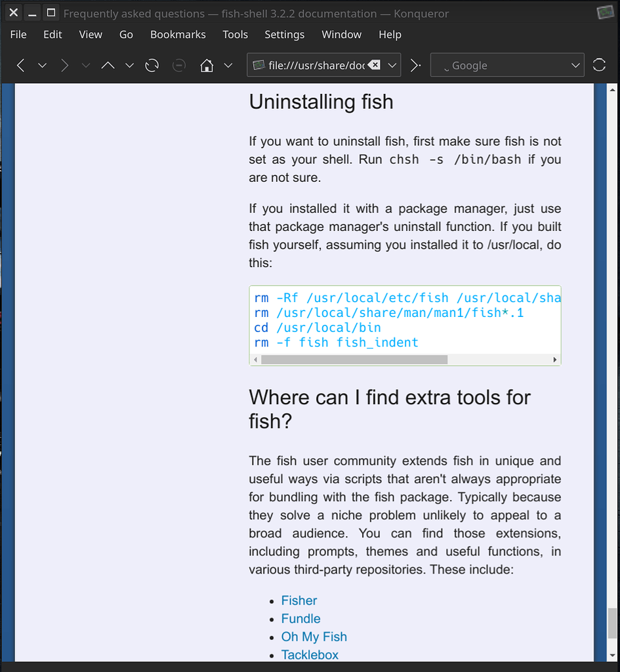Open the Home button dropdown arrow
This screenshot has height=672, width=620.
tap(228, 66)
